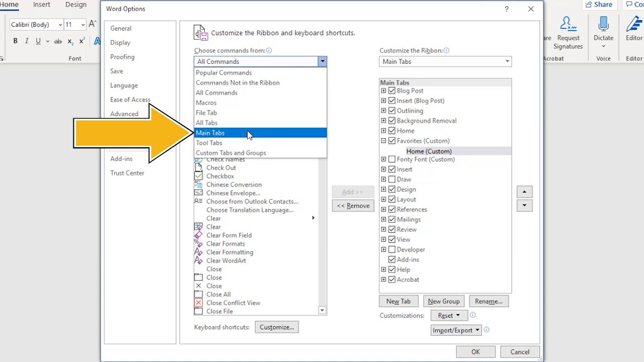
Task: Open the Trust Center category
Action: click(127, 173)
